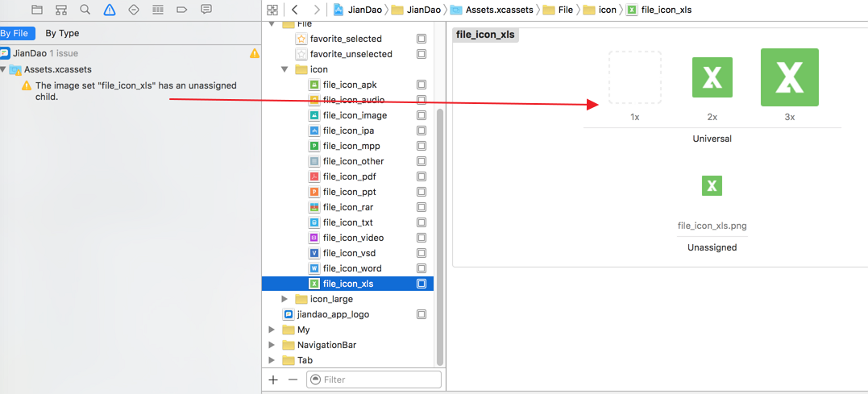The image size is (868, 394).
Task: Remove selected asset with minus button
Action: [293, 379]
